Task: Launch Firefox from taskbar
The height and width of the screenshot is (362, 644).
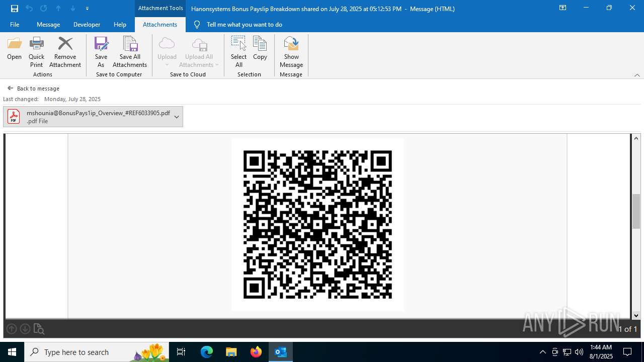Action: click(256, 352)
